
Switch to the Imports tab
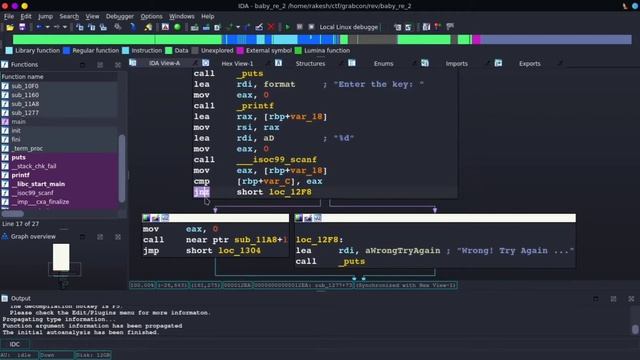coord(456,63)
